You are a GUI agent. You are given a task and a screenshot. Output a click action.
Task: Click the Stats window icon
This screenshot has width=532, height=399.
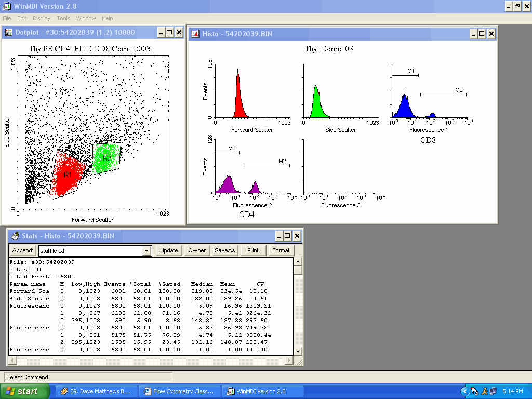coord(15,236)
